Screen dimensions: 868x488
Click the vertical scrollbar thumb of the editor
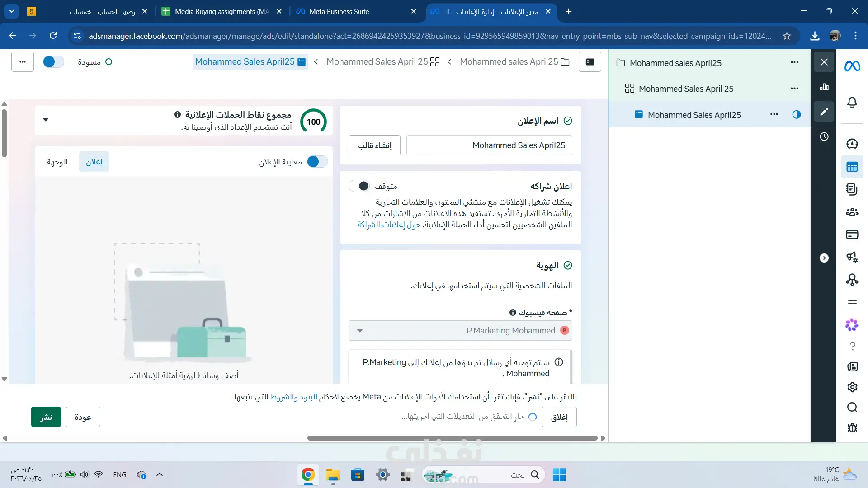tap(4, 133)
